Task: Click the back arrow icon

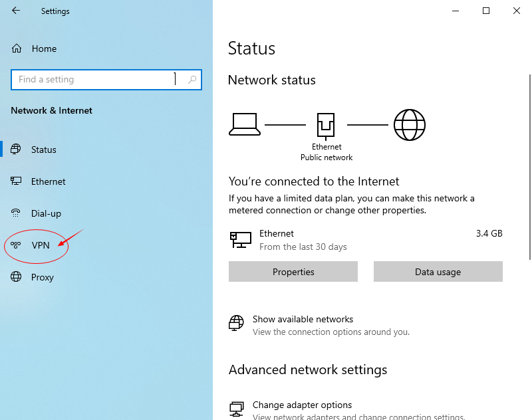Action: (15, 11)
